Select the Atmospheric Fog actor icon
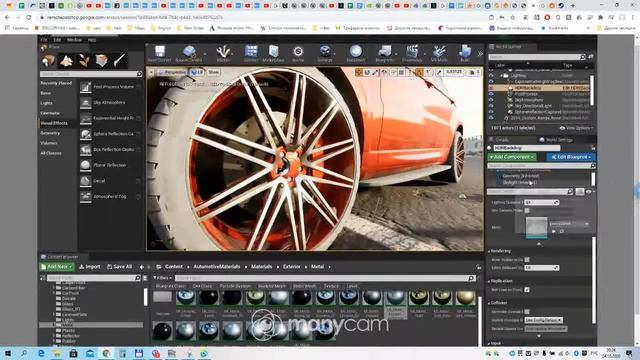Image resolution: width=640 pixels, height=360 pixels. pyautogui.click(x=86, y=197)
